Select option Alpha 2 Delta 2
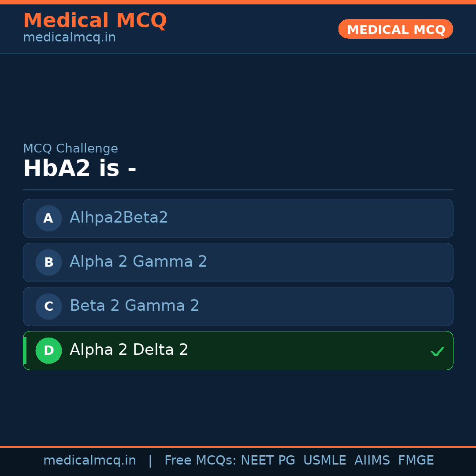Viewport: 476px width, 476px height. tap(129, 350)
